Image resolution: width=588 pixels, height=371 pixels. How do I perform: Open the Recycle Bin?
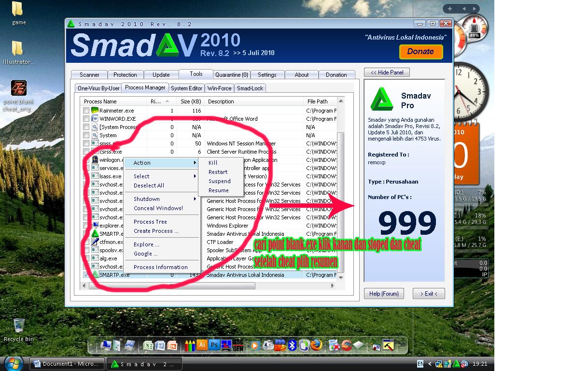[19, 329]
